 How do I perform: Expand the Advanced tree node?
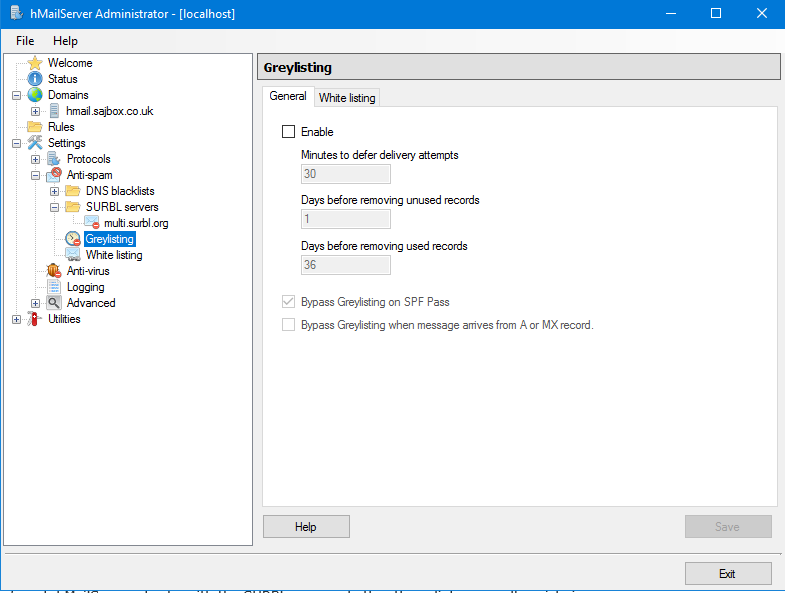pyautogui.click(x=36, y=304)
